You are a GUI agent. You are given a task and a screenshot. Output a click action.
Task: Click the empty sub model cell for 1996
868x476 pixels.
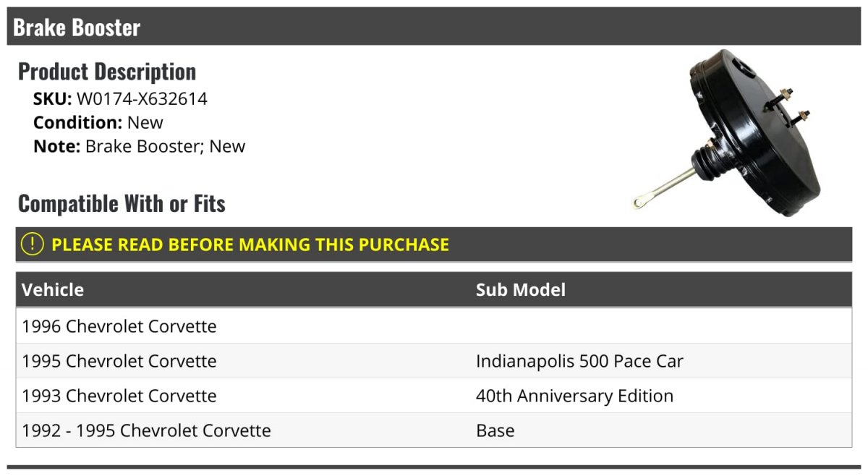(661, 326)
